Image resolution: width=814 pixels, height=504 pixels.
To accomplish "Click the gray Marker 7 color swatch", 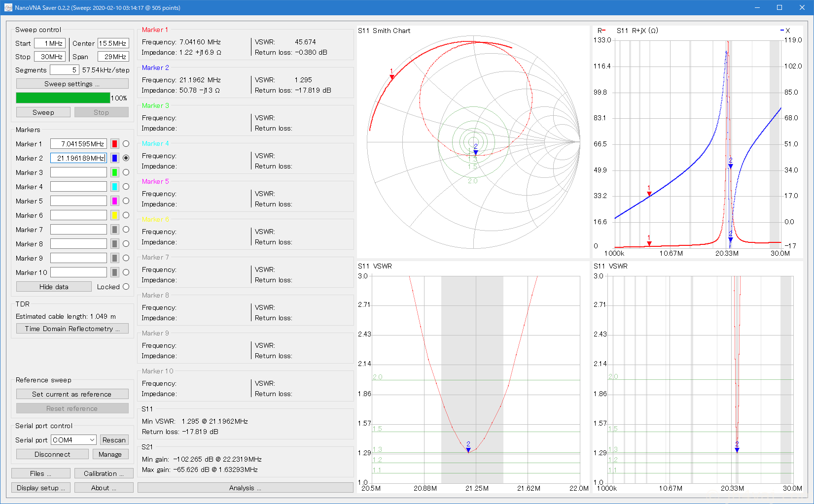I will (114, 230).
